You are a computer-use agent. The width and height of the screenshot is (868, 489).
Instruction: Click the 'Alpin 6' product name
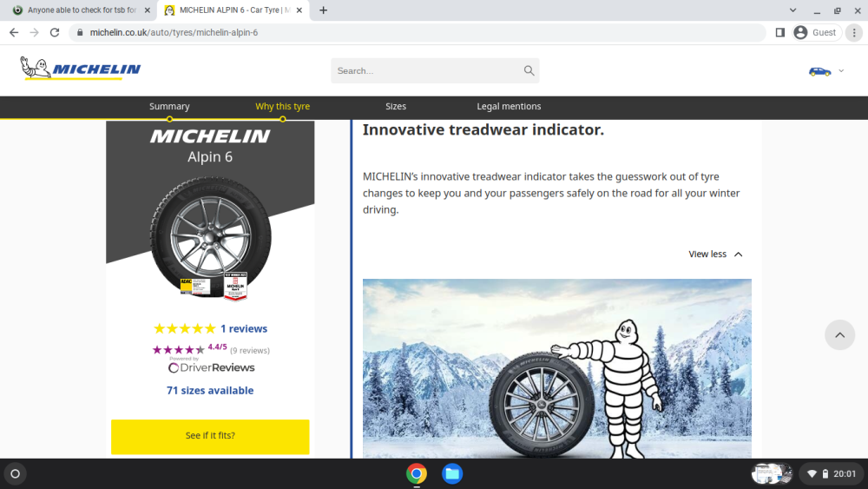pos(210,156)
